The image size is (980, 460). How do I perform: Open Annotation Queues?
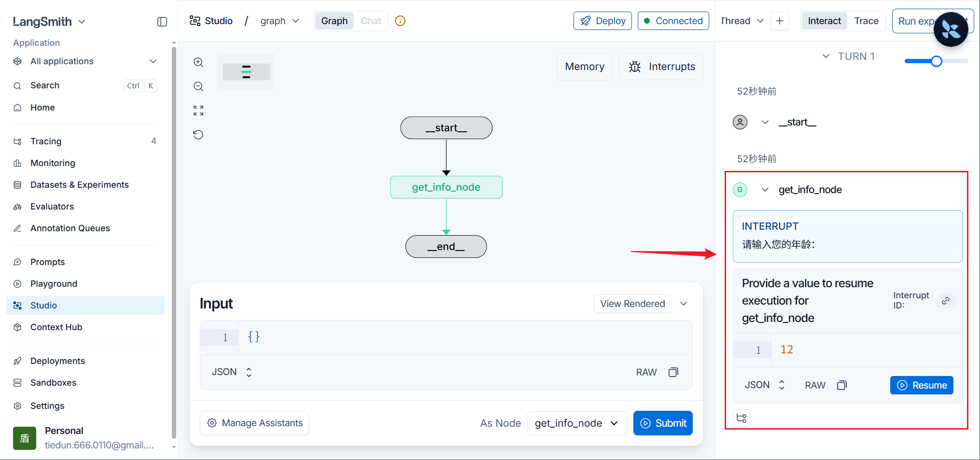(85, 228)
